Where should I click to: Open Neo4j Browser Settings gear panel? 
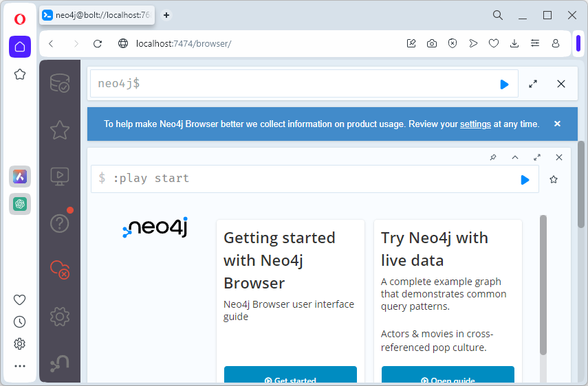click(x=60, y=317)
